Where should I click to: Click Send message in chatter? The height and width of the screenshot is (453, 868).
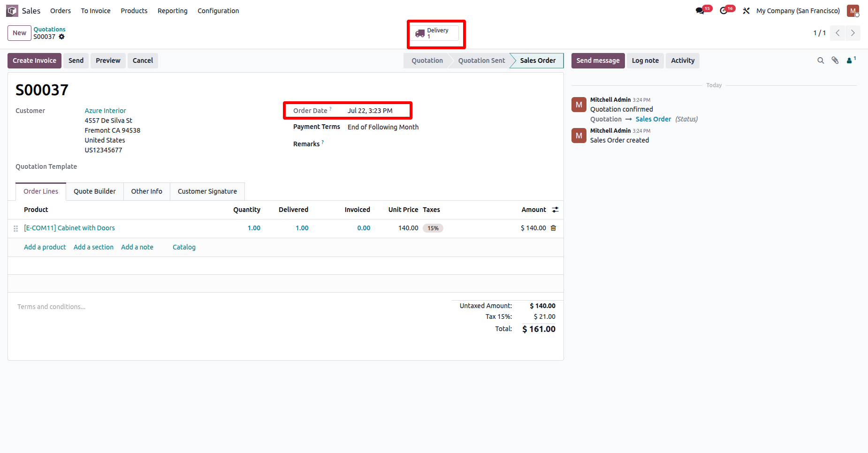598,60
